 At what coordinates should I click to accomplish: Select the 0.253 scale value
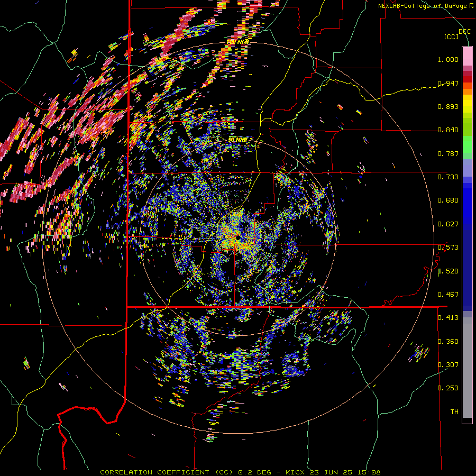[x=448, y=388]
